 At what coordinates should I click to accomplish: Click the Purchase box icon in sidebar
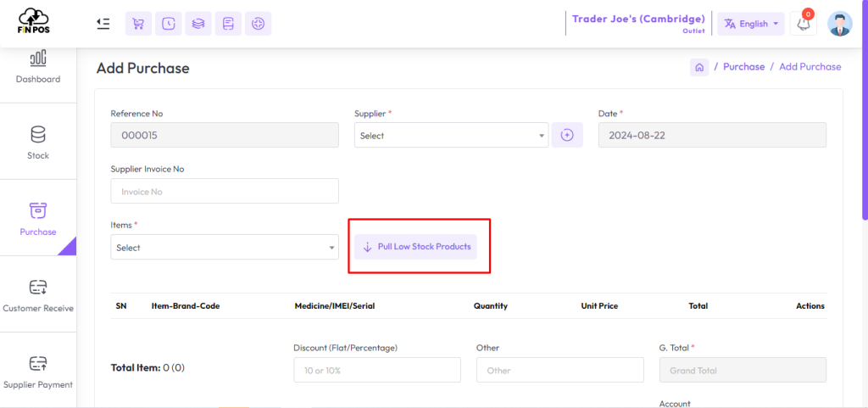tap(37, 211)
